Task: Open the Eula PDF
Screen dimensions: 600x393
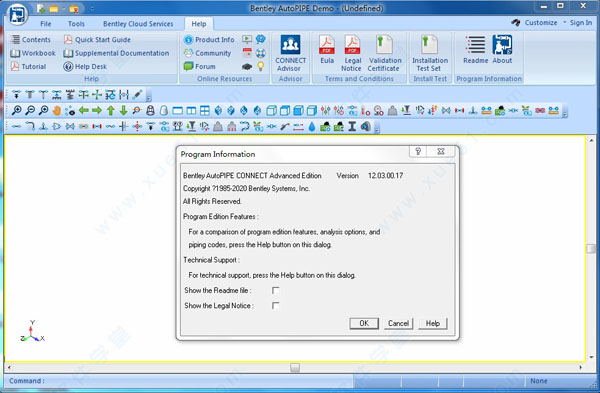Action: [327, 50]
